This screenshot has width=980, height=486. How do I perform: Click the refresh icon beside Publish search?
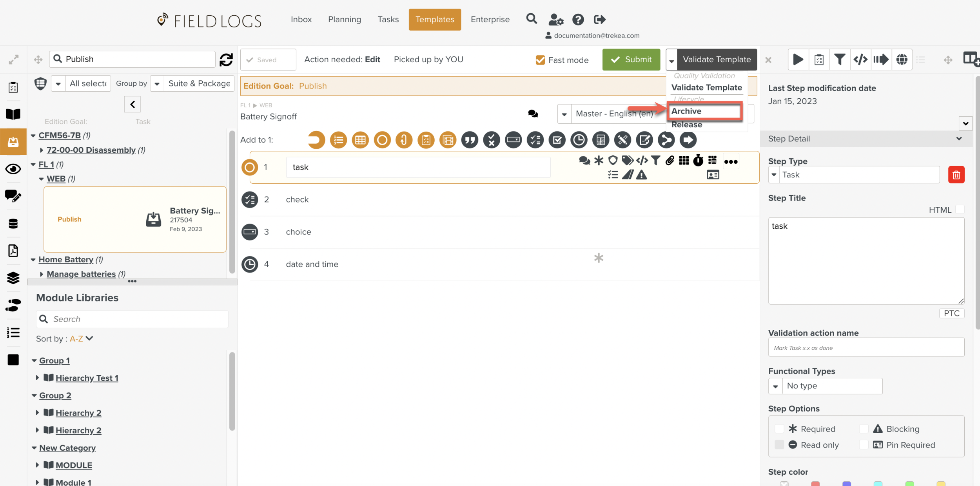tap(226, 60)
